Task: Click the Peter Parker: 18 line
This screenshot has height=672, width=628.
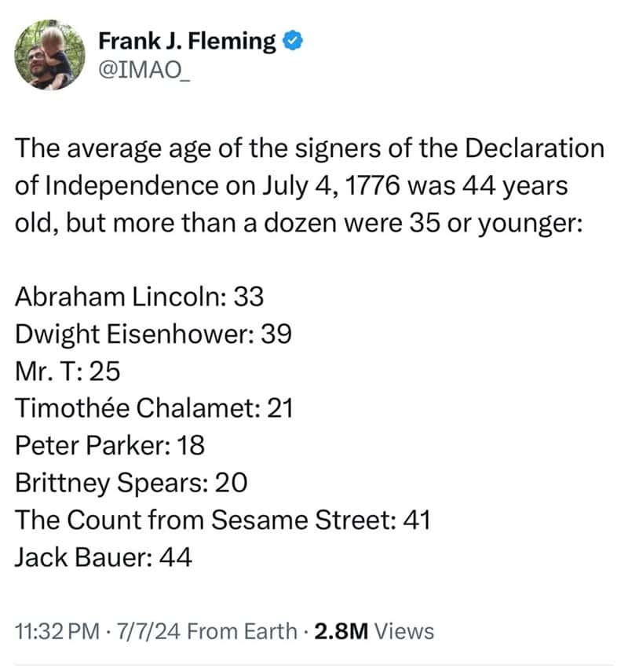Action: 110,445
